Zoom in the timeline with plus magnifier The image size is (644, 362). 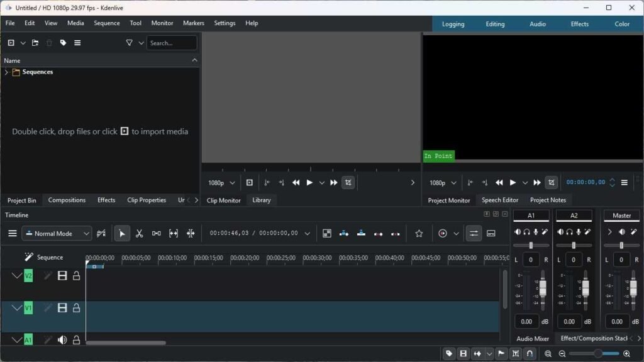coord(626,354)
